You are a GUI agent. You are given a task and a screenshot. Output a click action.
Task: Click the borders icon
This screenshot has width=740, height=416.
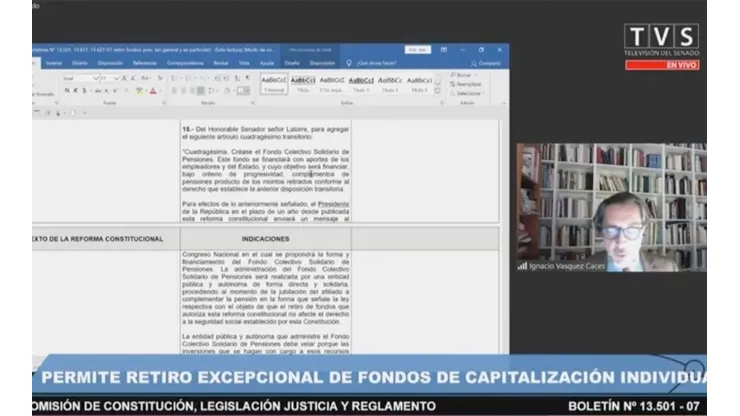click(x=244, y=91)
